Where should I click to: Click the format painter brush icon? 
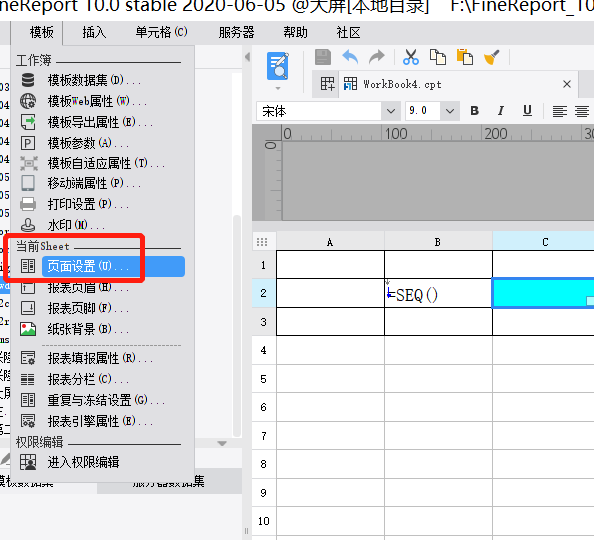pos(492,58)
